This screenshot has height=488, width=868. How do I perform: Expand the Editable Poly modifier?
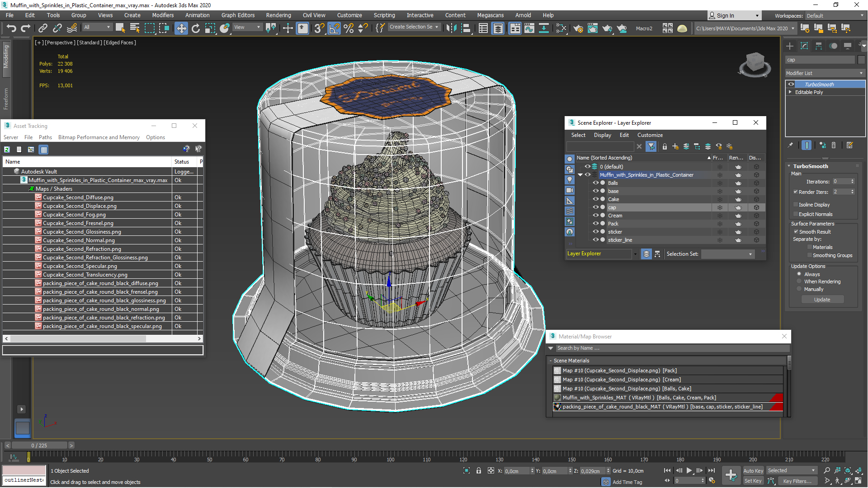pyautogui.click(x=790, y=92)
